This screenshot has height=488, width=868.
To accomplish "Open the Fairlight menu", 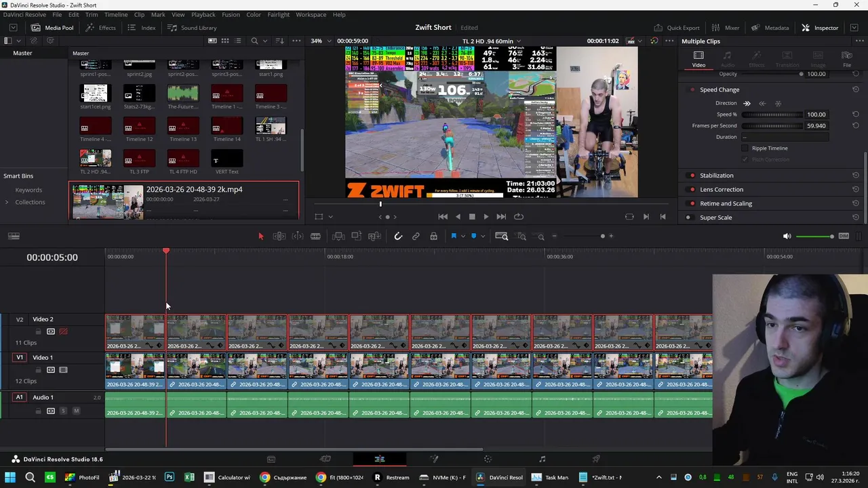I will (x=278, y=14).
